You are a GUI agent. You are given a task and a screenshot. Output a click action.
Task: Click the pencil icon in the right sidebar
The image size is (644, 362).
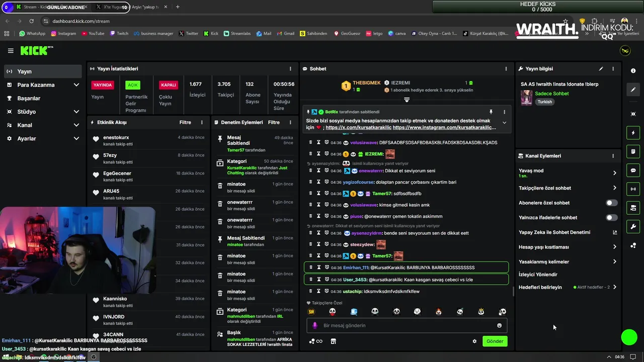point(633,89)
